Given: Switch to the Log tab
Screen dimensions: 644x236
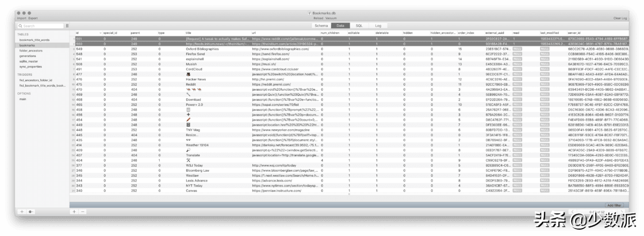Looking at the screenshot, I should click(378, 25).
